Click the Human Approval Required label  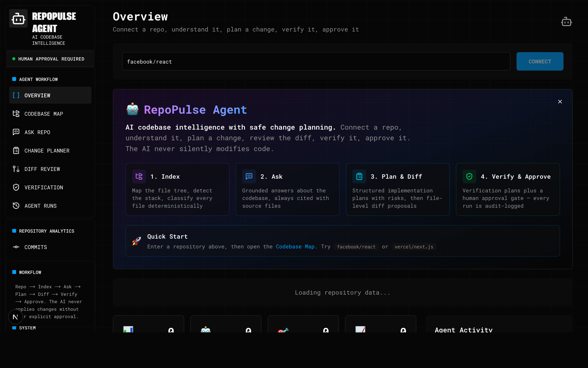coord(51,59)
